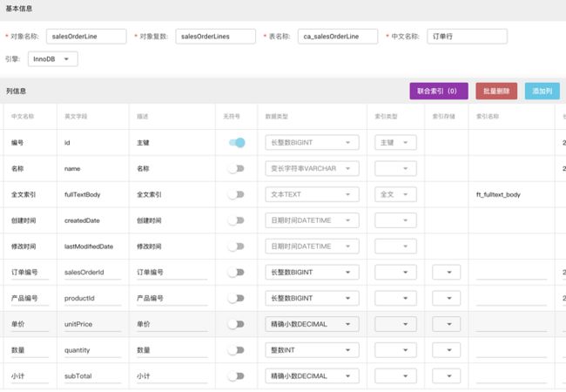Toggle unsigned switch for unitPrice row
The image size is (566, 392).
pos(237,324)
